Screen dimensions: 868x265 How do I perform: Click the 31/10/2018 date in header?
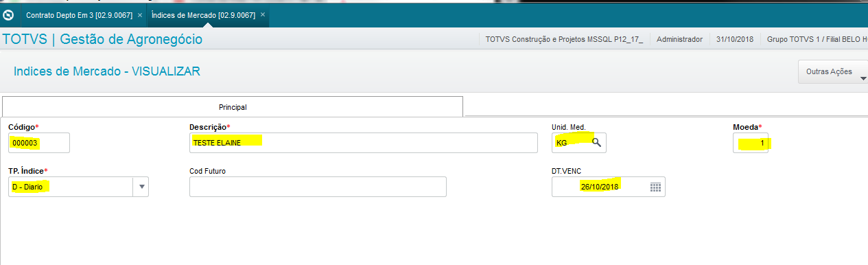click(734, 39)
